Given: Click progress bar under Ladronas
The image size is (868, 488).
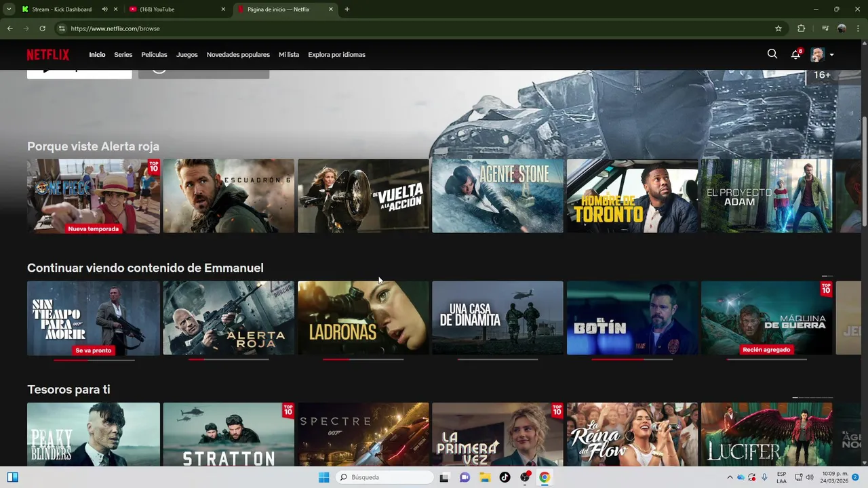Looking at the screenshot, I should [x=363, y=359].
